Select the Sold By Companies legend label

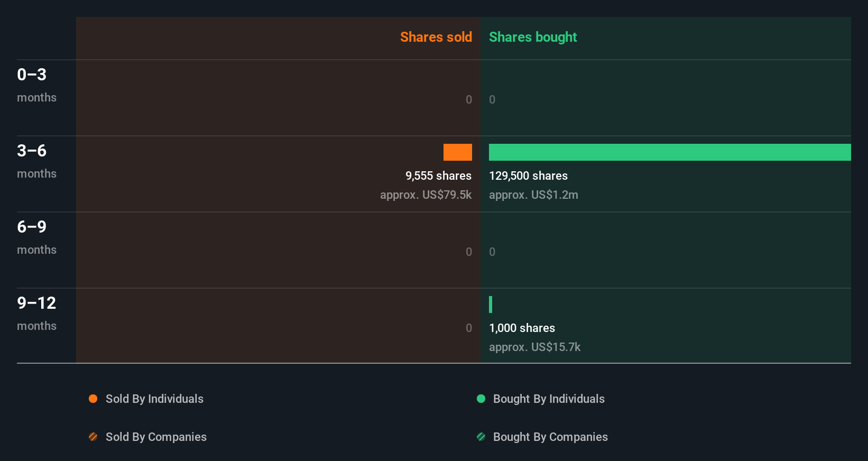pos(156,437)
